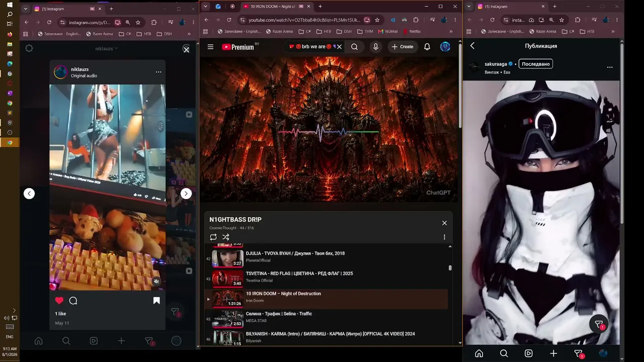Open Reels in right Instagram bottom navigation
644x362 pixels.
click(x=528, y=353)
